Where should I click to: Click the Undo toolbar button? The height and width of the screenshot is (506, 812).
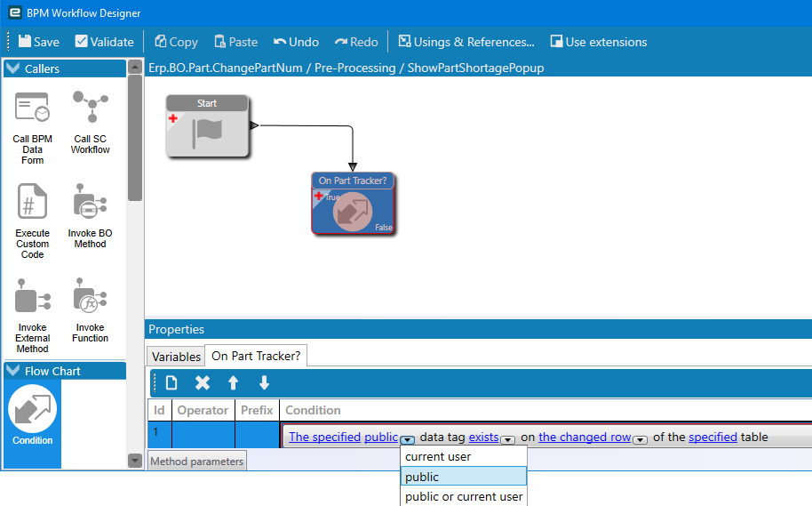[x=296, y=42]
